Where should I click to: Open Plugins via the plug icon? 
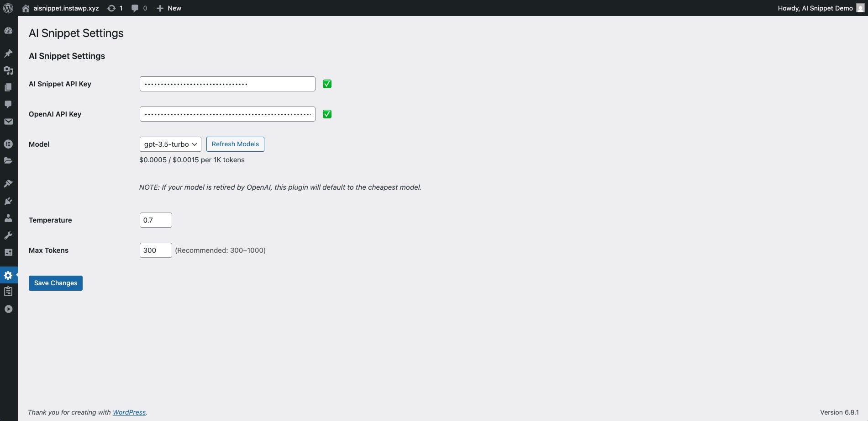(8, 201)
